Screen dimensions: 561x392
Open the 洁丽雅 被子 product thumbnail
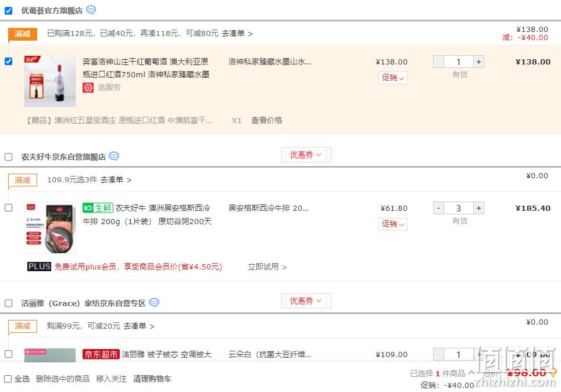[50, 355]
